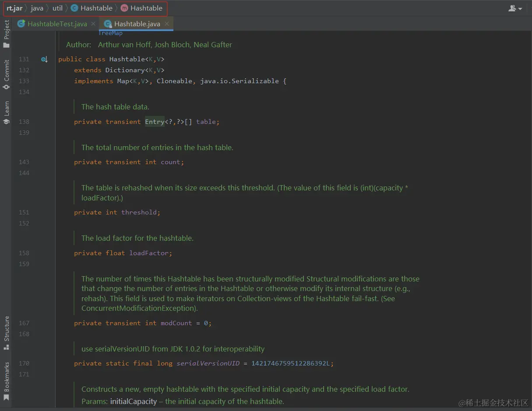Click Hashtable class breadcrumb

[92, 8]
